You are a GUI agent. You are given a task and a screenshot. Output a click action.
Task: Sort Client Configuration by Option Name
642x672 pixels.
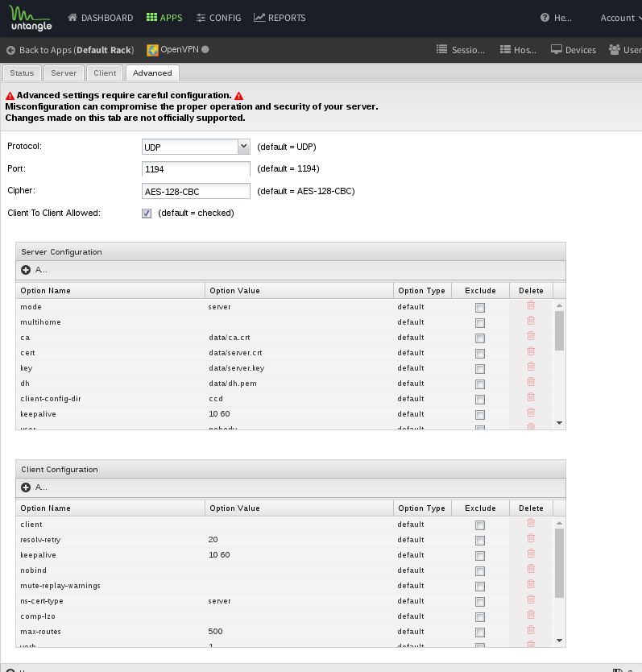click(110, 508)
